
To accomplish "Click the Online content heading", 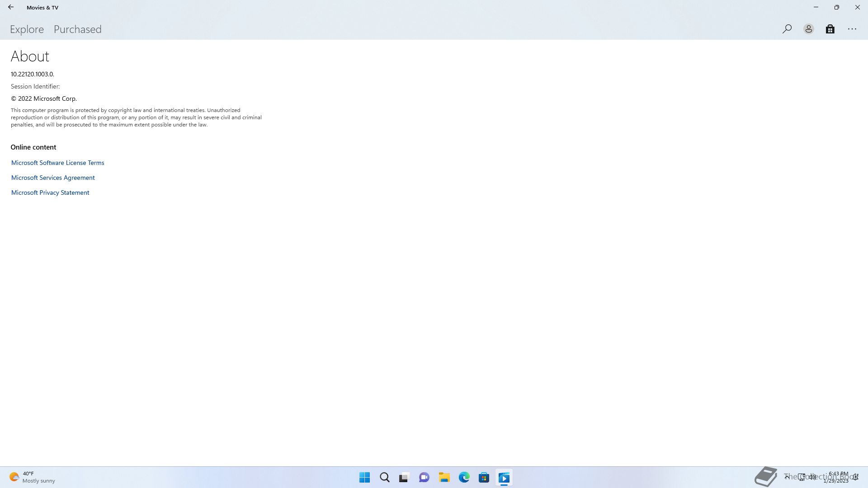I will [33, 147].
